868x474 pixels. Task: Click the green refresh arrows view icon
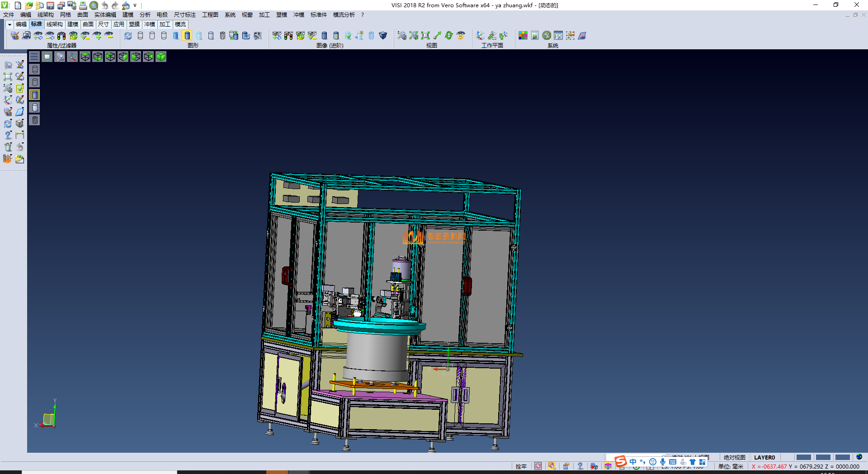click(448, 36)
